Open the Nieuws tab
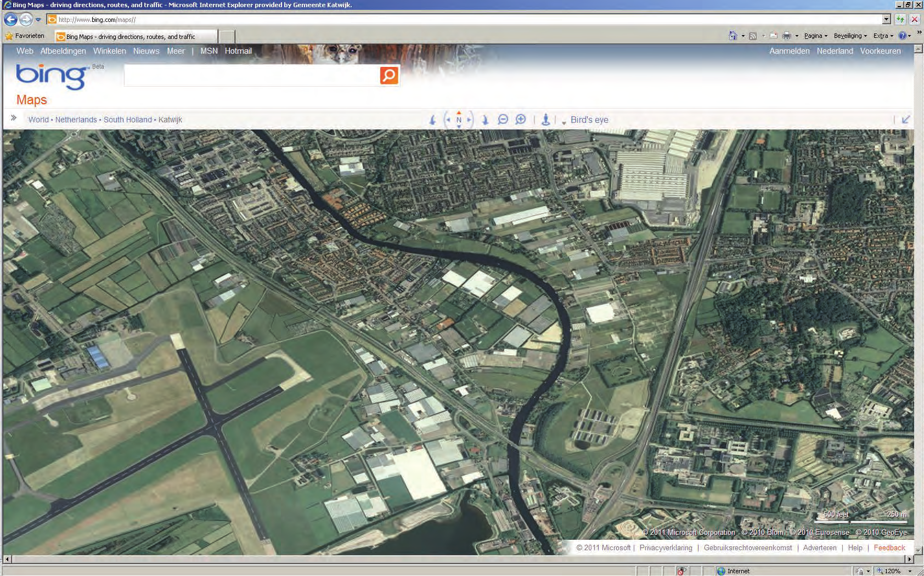924x576 pixels. (146, 51)
